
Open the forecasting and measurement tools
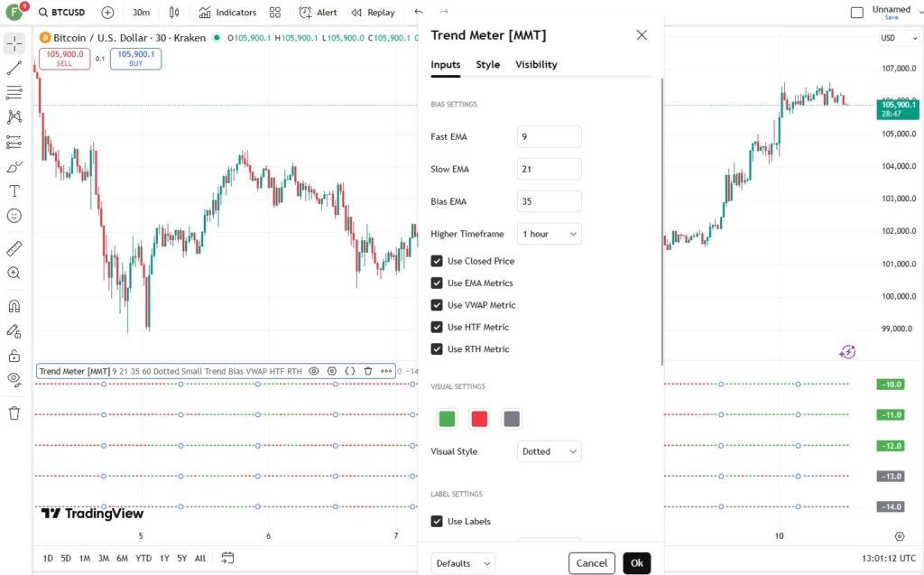(x=14, y=142)
